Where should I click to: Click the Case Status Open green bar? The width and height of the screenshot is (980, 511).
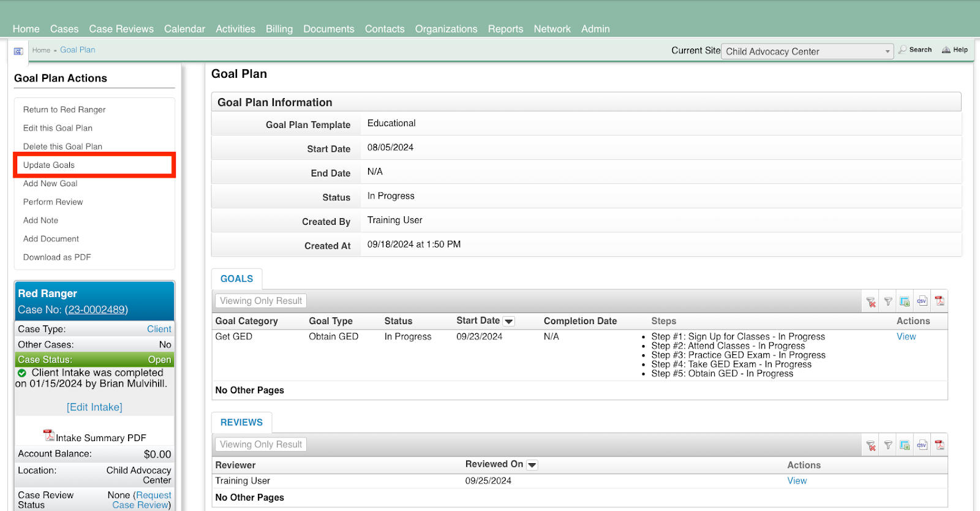click(x=94, y=360)
